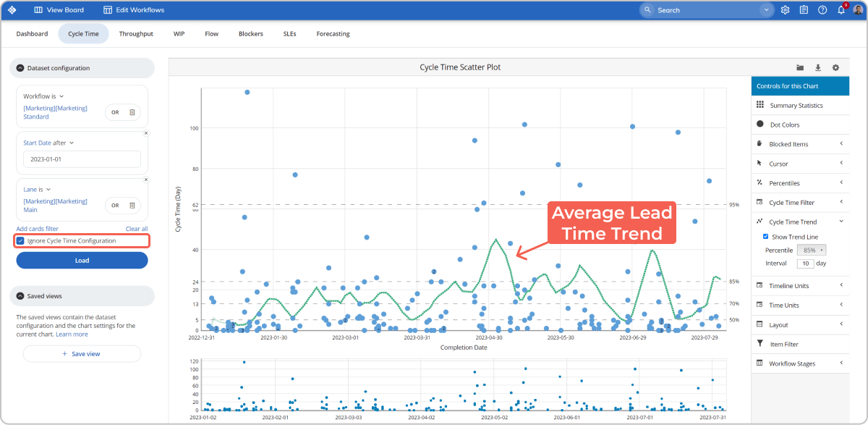
Task: Open the Forecasting tab
Action: (333, 34)
